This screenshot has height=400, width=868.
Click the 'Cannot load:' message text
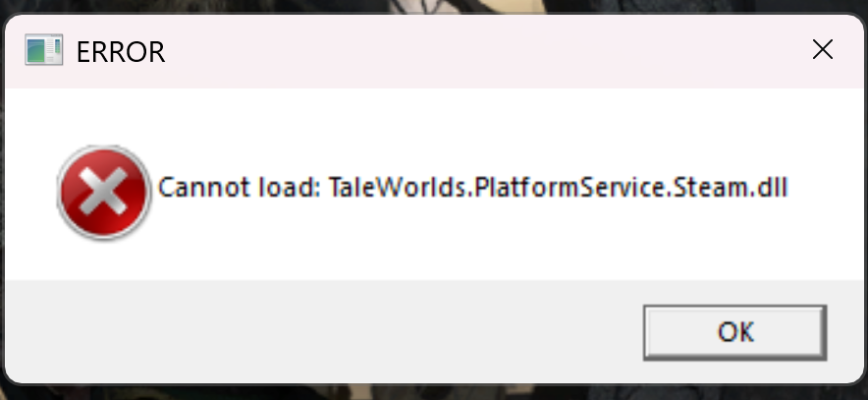point(240,188)
